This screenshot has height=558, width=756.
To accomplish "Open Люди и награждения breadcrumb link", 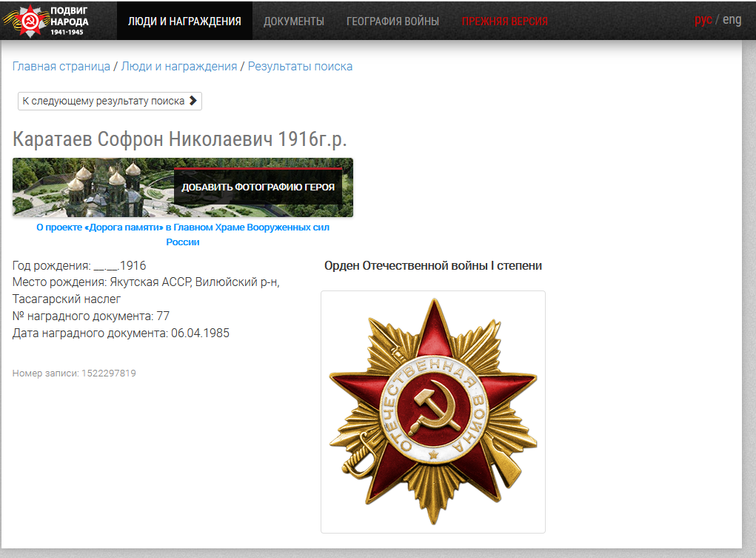I will coord(179,66).
